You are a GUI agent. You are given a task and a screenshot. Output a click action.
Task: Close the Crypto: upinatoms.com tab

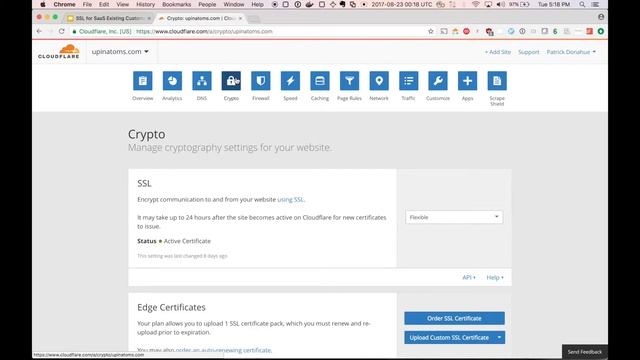(x=240, y=18)
